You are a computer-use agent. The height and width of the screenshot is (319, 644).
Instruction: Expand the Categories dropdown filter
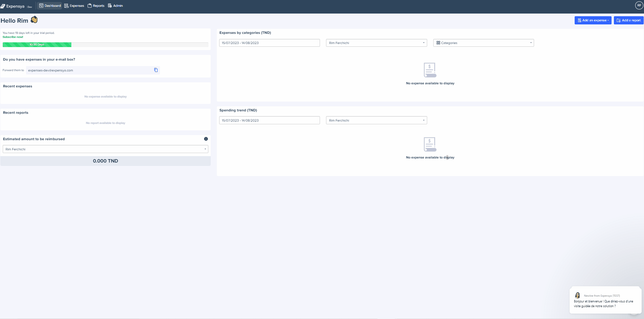click(483, 43)
